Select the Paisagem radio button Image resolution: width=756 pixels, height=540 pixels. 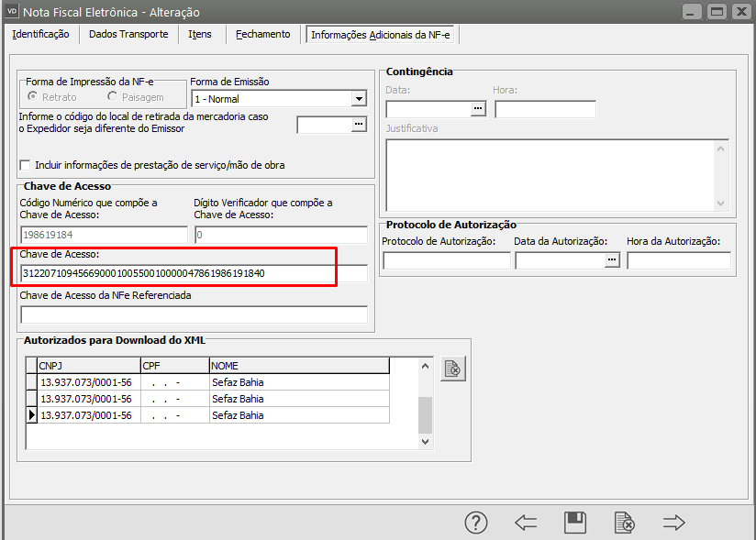[113, 97]
